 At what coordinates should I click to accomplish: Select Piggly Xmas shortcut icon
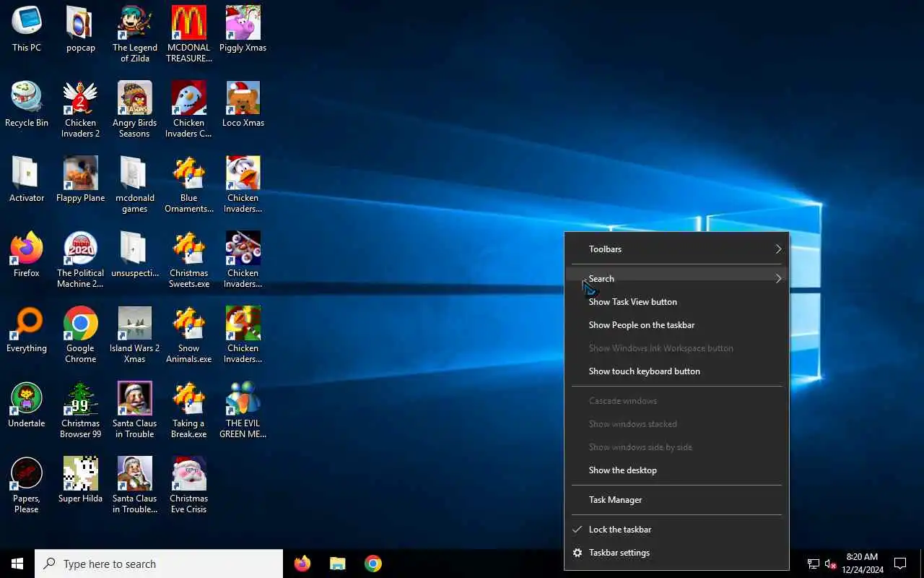tap(243, 30)
